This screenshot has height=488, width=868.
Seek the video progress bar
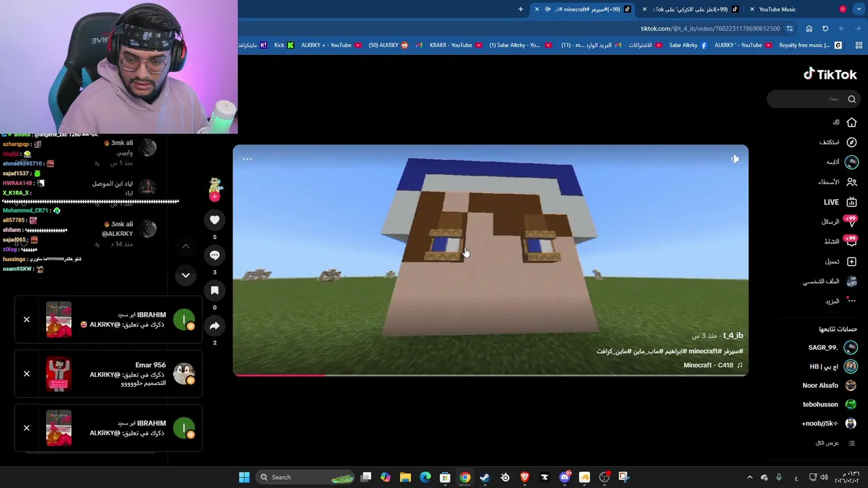(x=490, y=374)
